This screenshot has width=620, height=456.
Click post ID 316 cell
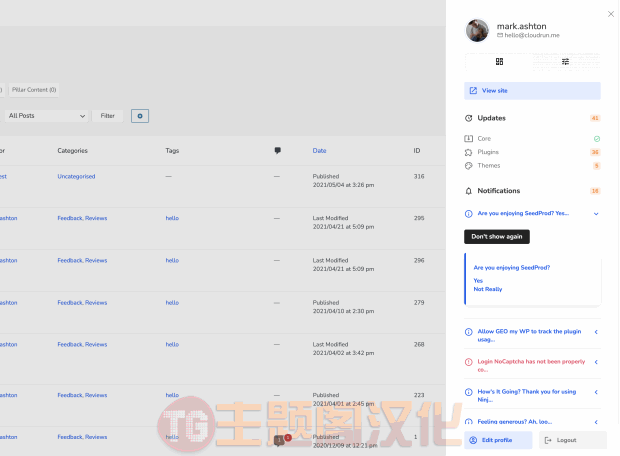click(419, 176)
